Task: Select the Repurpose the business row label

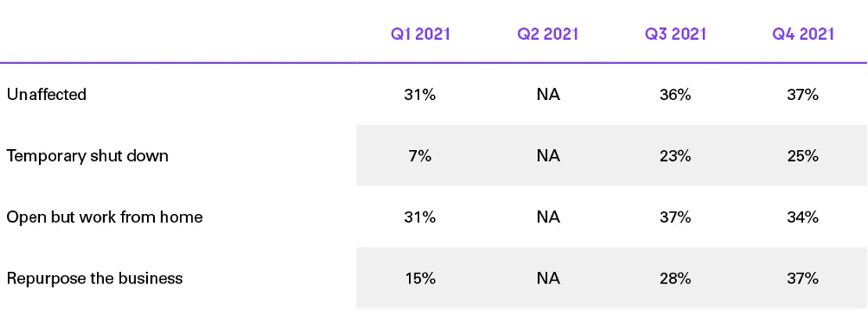Action: click(95, 278)
